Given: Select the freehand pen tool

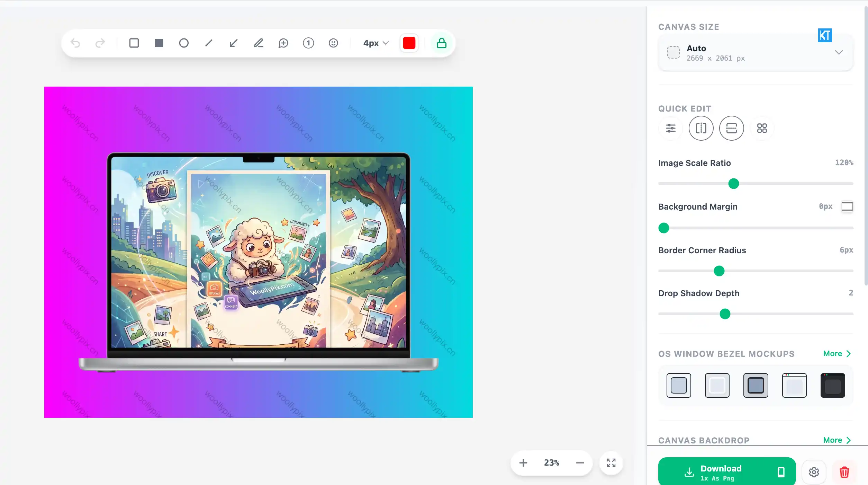Looking at the screenshot, I should click(x=259, y=43).
